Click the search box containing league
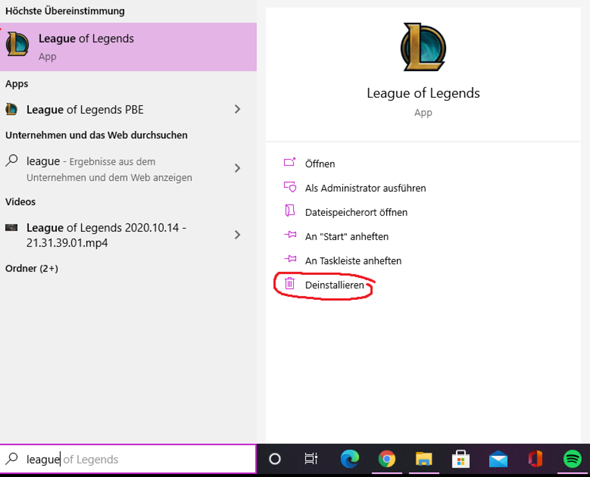 tap(128, 459)
